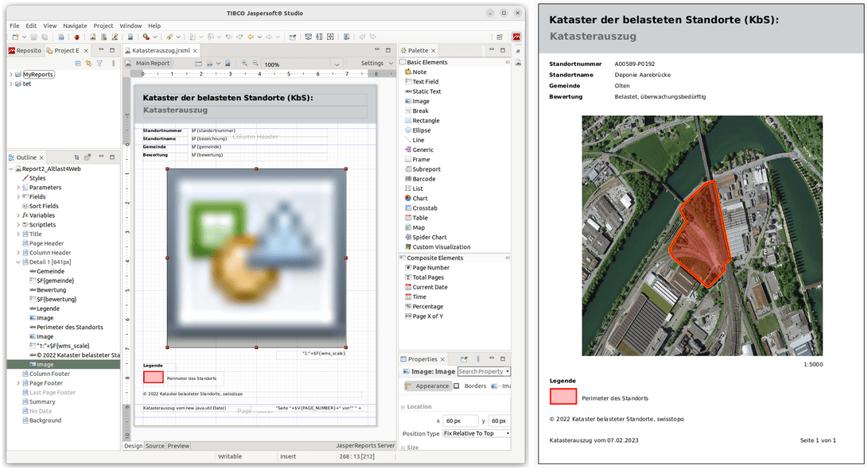Select the Bewertung field in Detail 1

(53, 289)
